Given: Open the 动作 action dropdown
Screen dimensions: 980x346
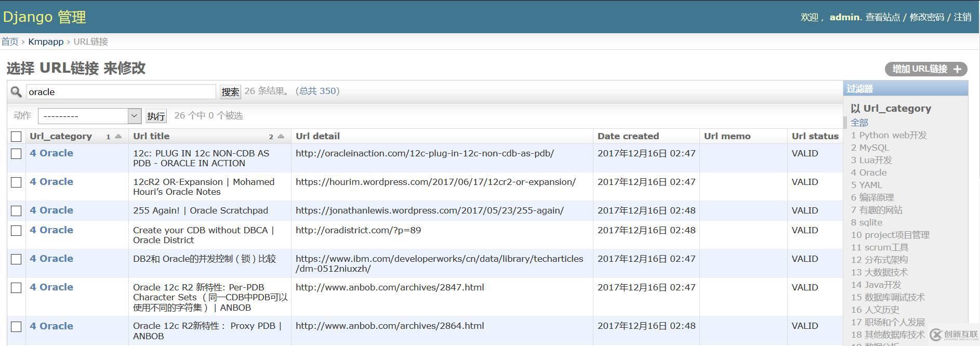Looking at the screenshot, I should (x=89, y=116).
